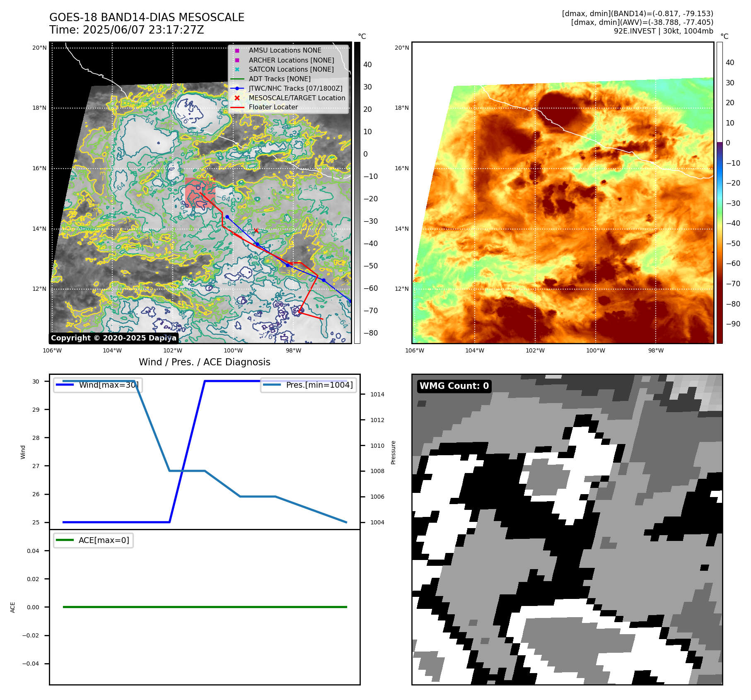Click the red x icon in the legend
The height and width of the screenshot is (700, 751).
237,98
